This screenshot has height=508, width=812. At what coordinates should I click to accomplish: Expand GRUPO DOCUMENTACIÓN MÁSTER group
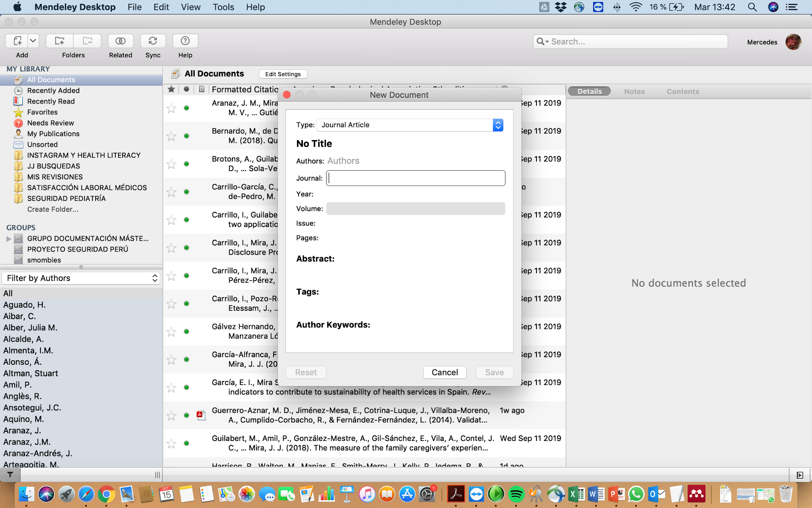coord(9,239)
